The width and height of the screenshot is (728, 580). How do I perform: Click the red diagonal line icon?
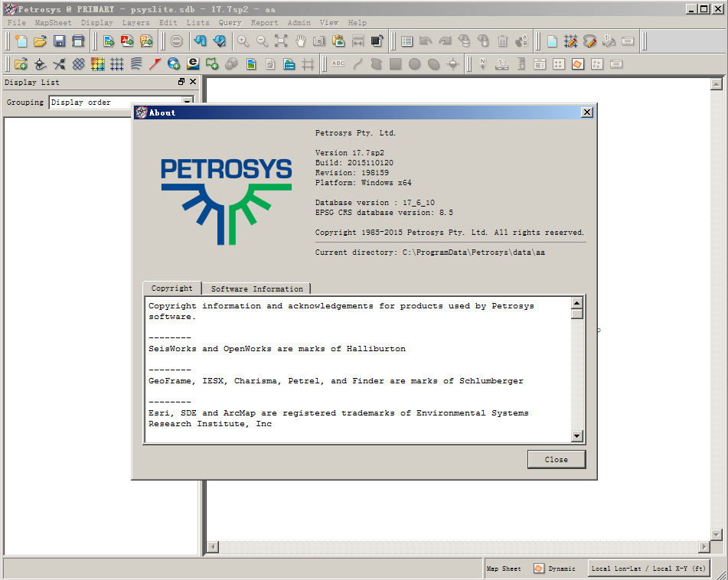tap(155, 64)
